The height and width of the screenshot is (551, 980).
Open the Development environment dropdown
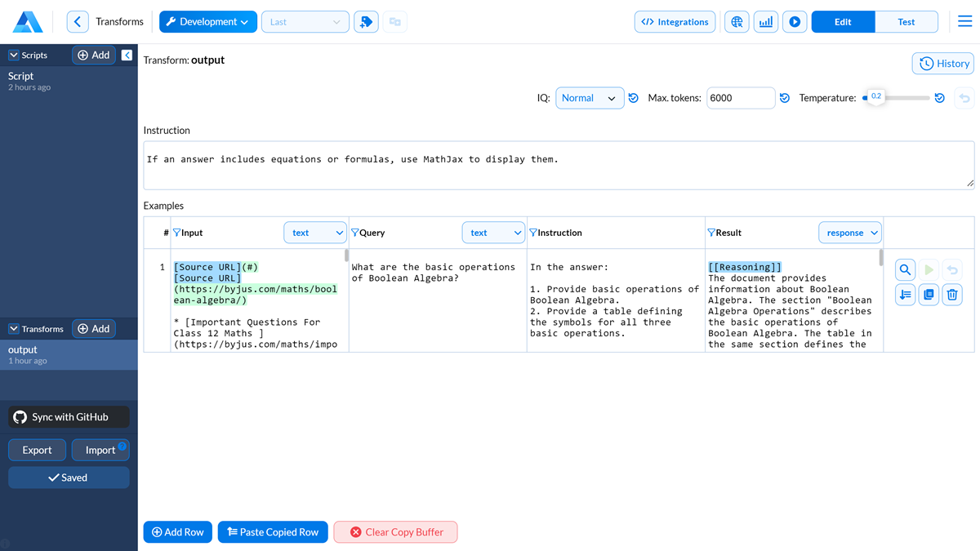(x=207, y=22)
